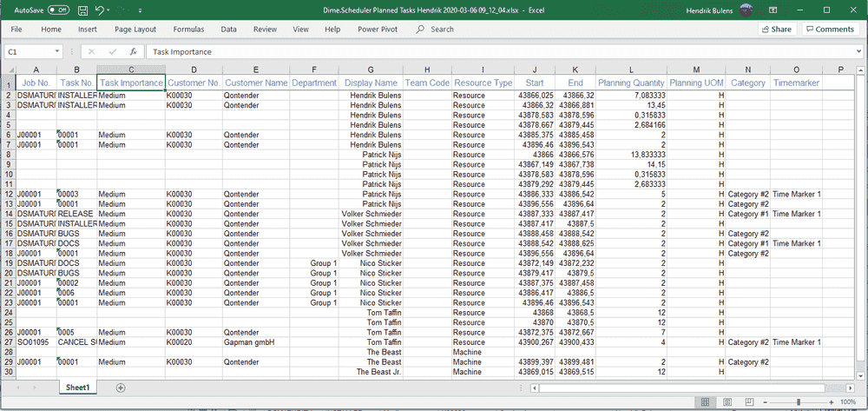Click horizontal scrollbar right arrow
This screenshot has width=868, height=411.
click(852, 388)
